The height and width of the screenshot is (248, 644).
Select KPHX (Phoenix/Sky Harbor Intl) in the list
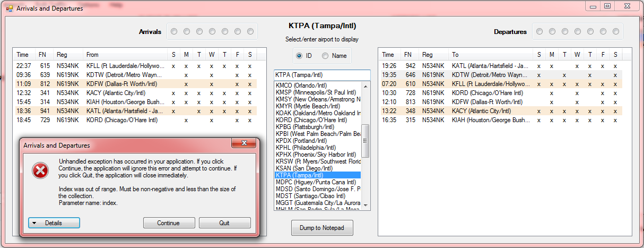pos(318,155)
